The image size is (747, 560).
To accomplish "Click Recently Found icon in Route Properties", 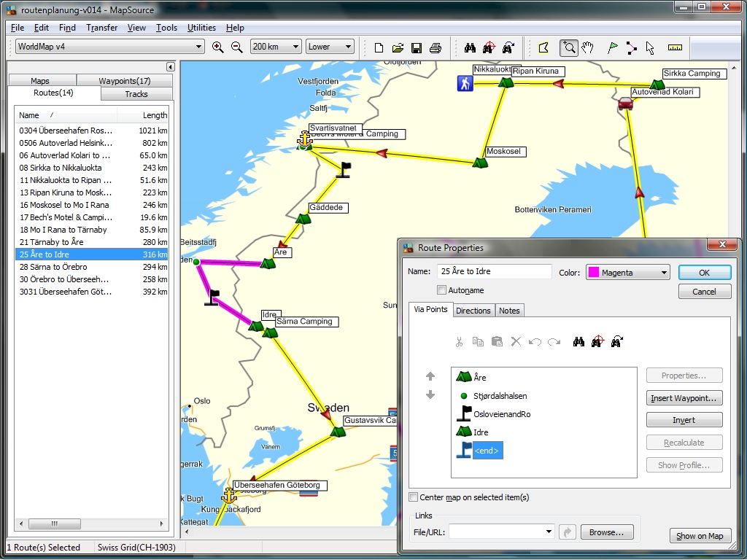I will tap(616, 341).
